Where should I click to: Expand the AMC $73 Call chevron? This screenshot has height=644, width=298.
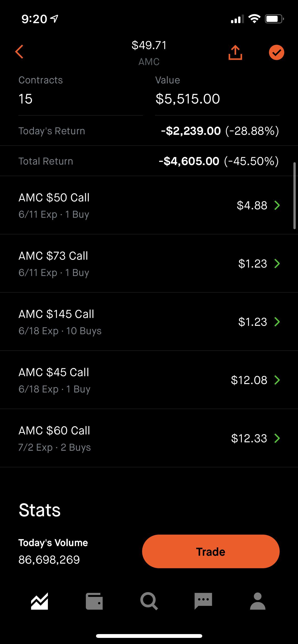coord(277,264)
